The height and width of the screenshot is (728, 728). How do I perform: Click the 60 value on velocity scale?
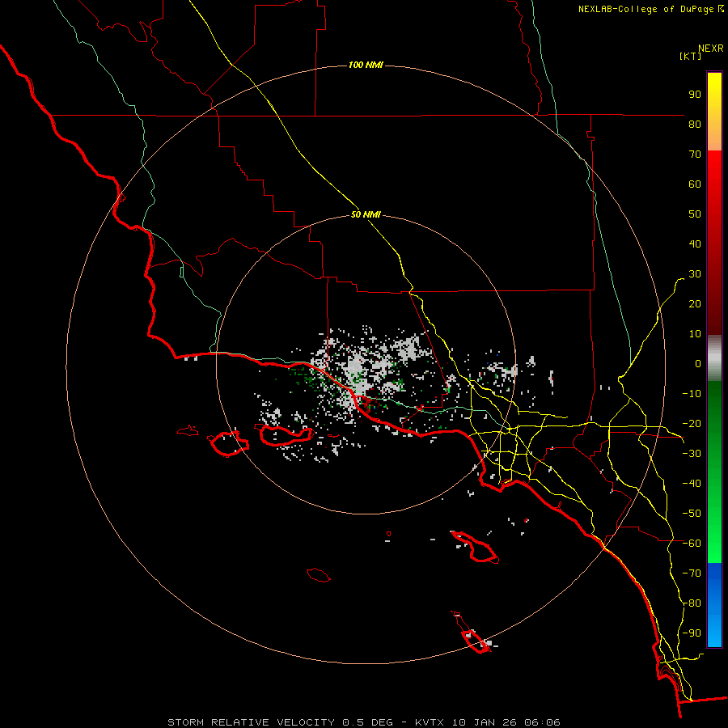point(695,184)
